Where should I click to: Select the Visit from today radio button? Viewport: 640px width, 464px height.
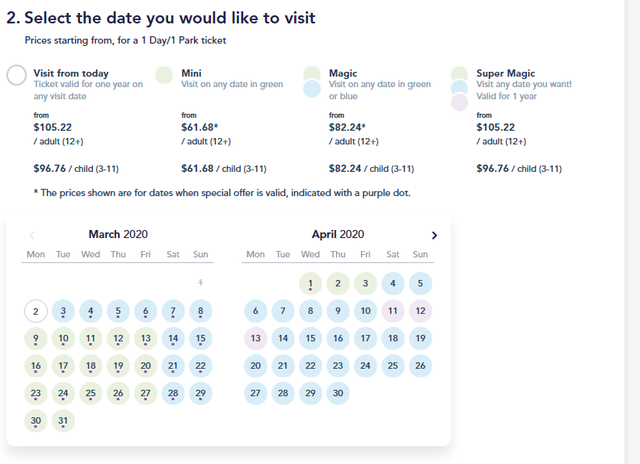click(16, 75)
